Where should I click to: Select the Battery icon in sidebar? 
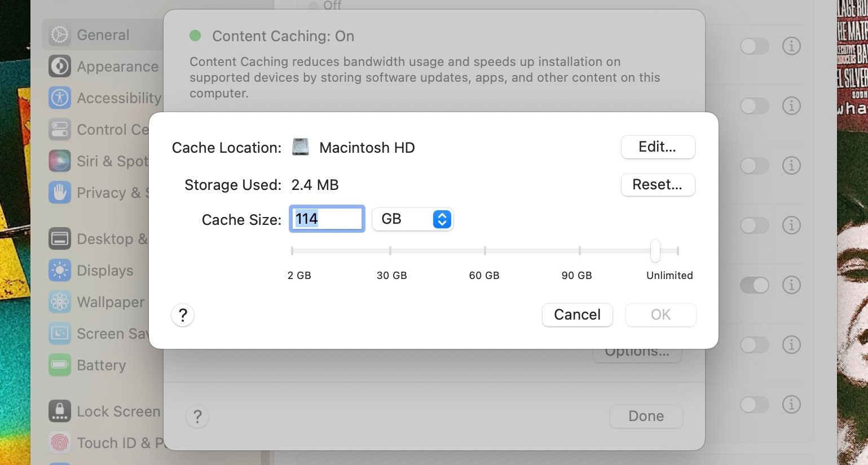[x=59, y=365]
